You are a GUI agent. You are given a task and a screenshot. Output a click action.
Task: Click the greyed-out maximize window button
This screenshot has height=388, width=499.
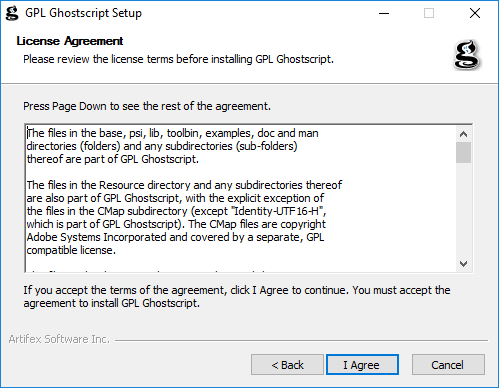[x=429, y=13]
